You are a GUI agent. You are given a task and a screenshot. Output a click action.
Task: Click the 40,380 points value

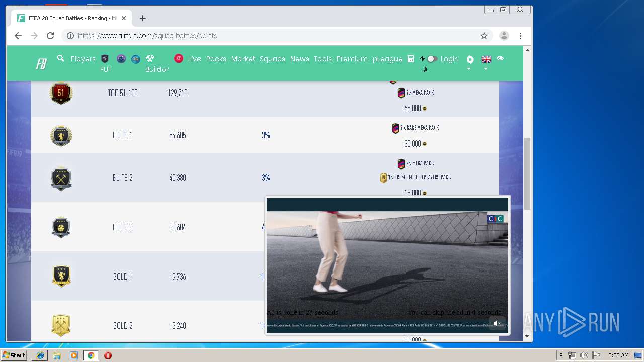pyautogui.click(x=178, y=178)
